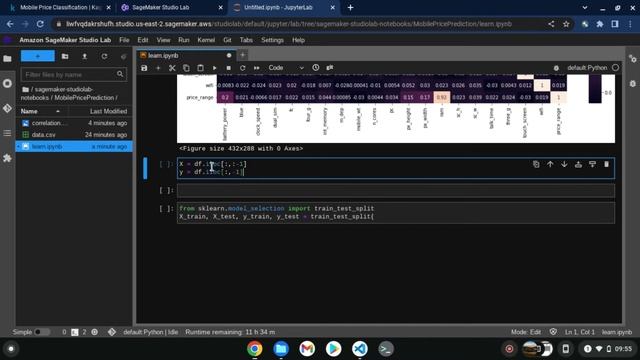Open a new browser tab
This screenshot has width=640, height=360.
tap(350, 7)
